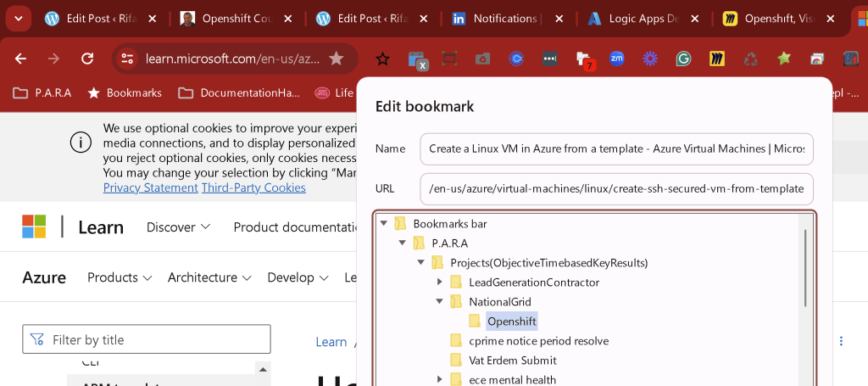Open the Discover dropdown menu
This screenshot has width=868, height=386.
pyautogui.click(x=178, y=227)
